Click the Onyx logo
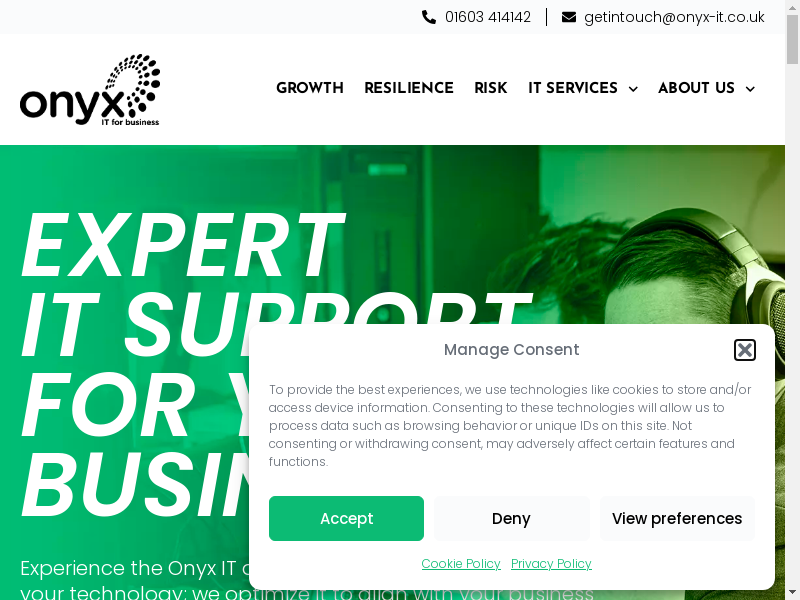The width and height of the screenshot is (800, 600). [x=90, y=89]
